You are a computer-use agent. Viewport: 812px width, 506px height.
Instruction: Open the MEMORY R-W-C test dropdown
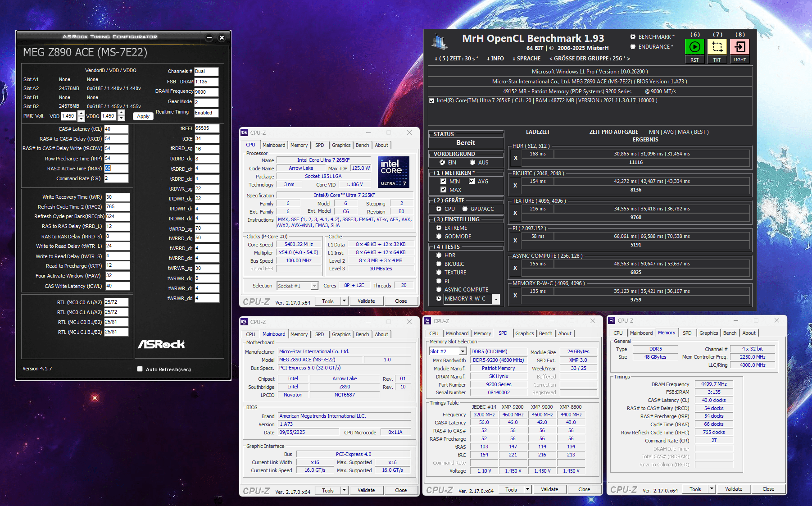[496, 299]
